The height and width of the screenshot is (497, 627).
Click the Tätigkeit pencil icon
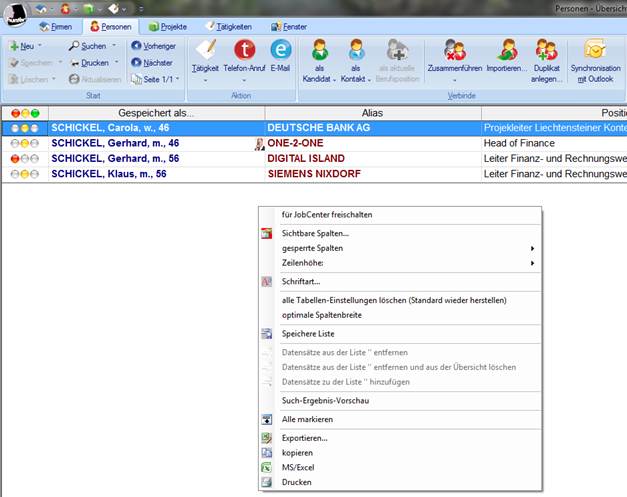(206, 49)
